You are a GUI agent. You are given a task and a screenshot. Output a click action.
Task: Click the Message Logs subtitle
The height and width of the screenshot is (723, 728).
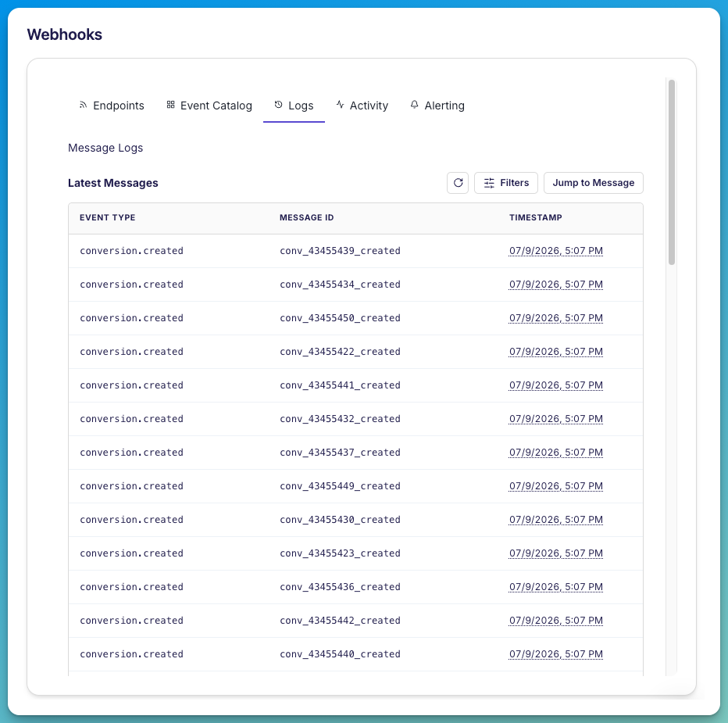[x=105, y=148]
